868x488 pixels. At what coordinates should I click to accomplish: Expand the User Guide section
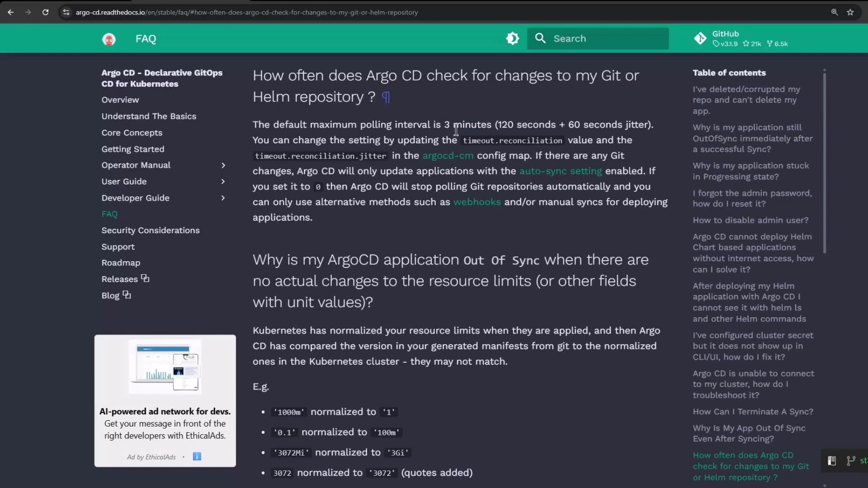point(223,181)
